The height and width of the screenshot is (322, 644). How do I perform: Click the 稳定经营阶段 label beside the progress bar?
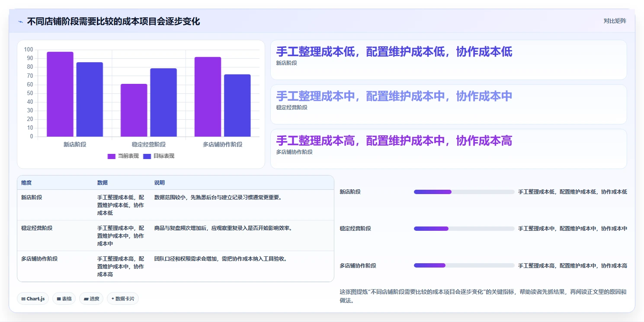click(356, 229)
